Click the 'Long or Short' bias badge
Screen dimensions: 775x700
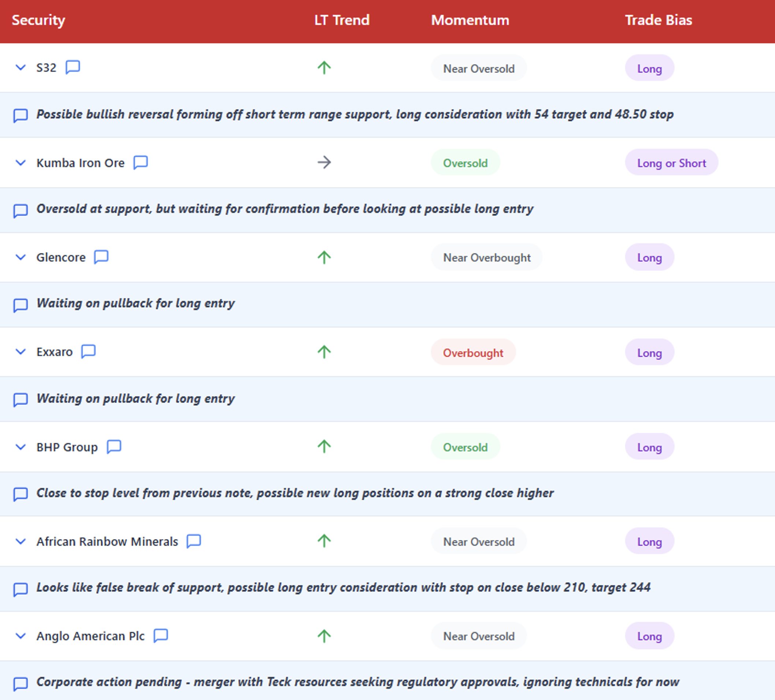tap(671, 163)
